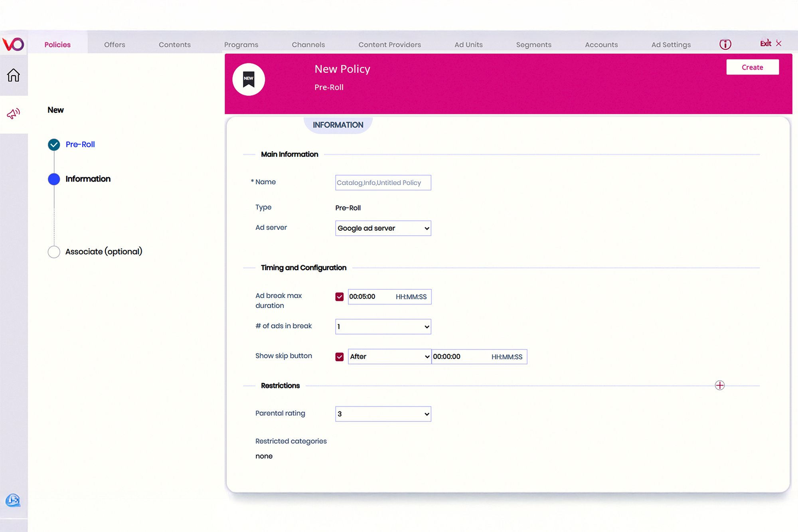
Task: Toggle the Show skip button checkbox
Action: (340, 356)
